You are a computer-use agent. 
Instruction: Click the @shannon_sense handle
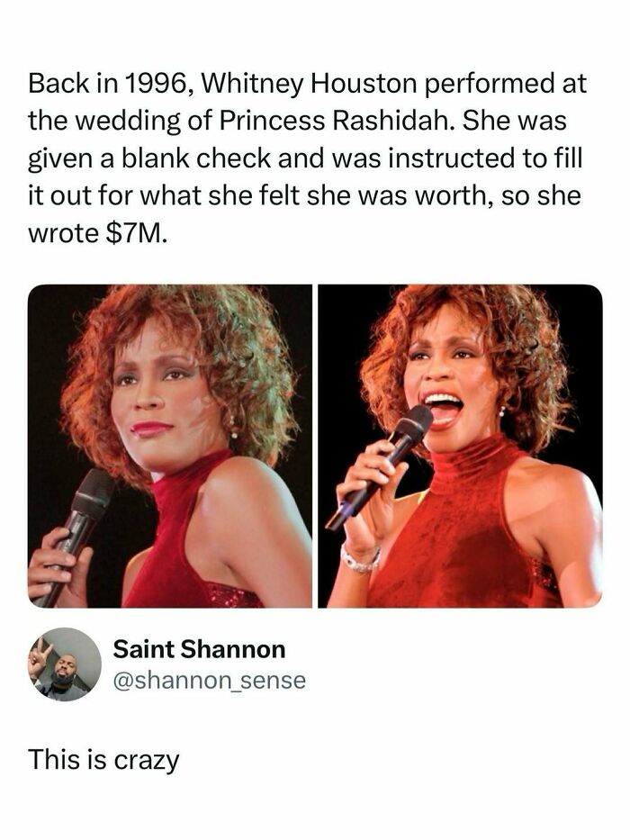(210, 682)
